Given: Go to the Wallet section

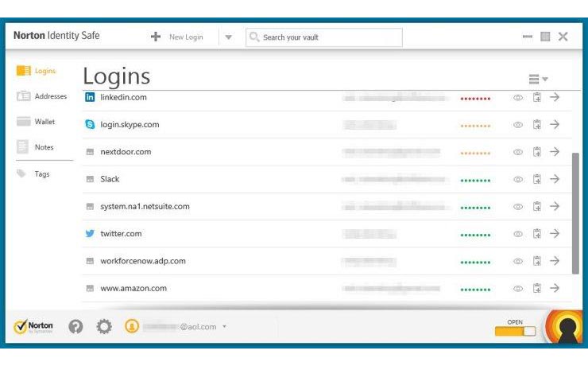Looking at the screenshot, I should click(x=36, y=122).
